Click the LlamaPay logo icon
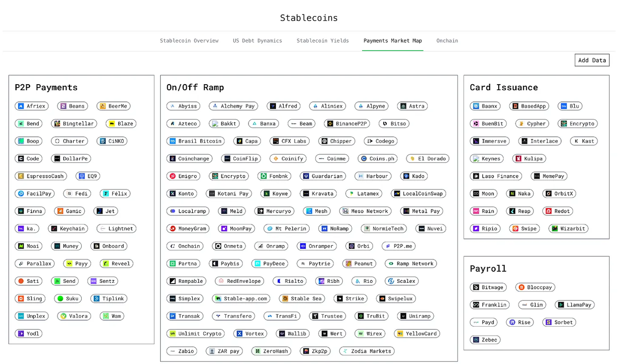The height and width of the screenshot is (364, 619). [561, 305]
